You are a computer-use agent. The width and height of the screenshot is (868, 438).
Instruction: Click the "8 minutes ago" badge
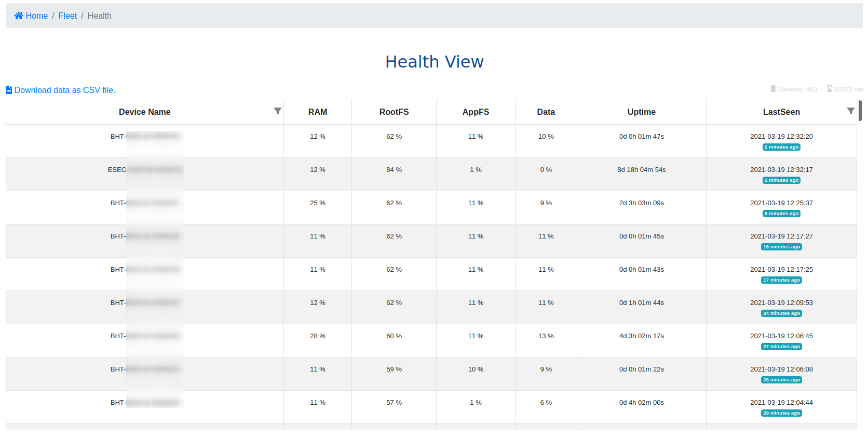coord(781,214)
